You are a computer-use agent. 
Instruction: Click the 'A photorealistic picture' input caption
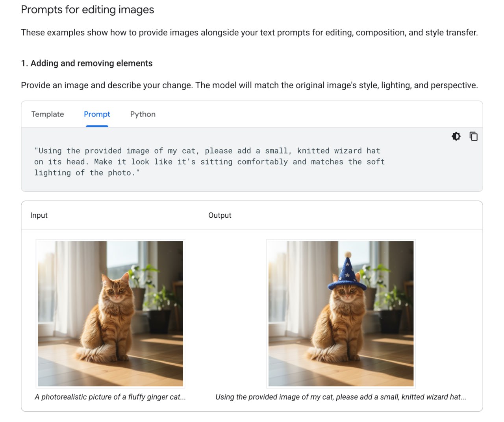tap(110, 397)
